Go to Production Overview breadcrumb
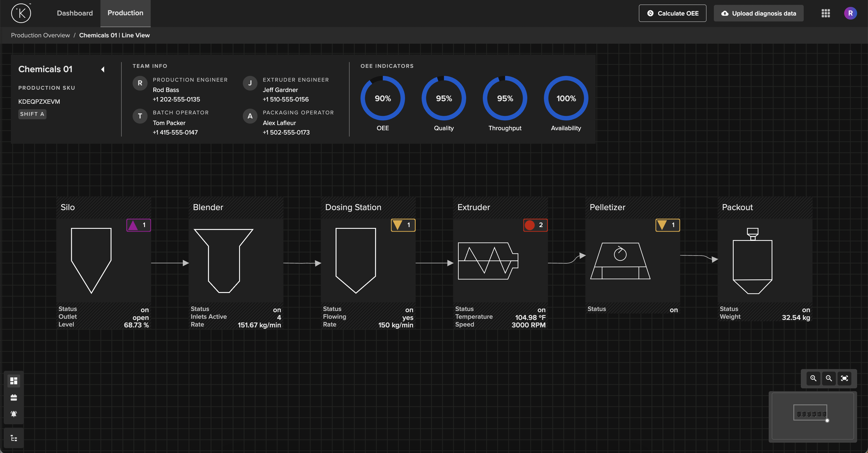The height and width of the screenshot is (453, 868). (x=40, y=35)
